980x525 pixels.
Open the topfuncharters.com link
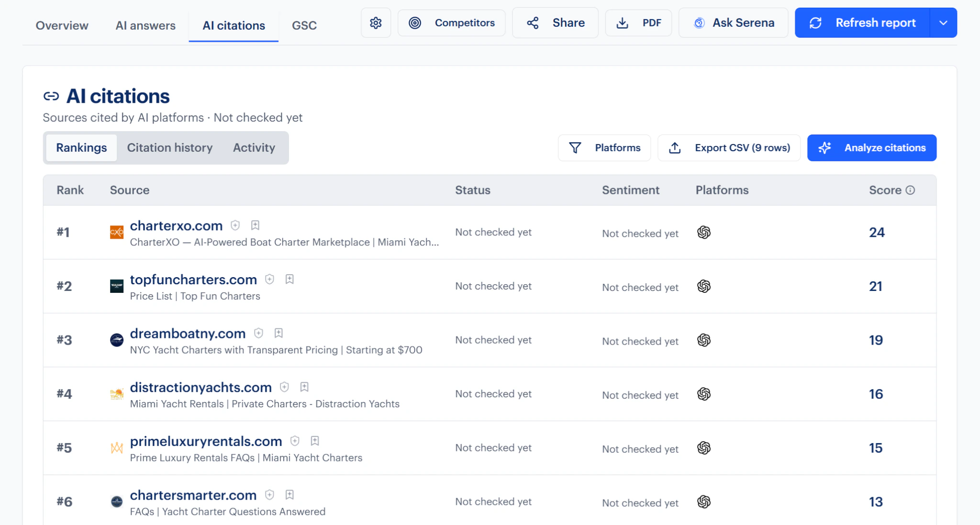coord(193,279)
